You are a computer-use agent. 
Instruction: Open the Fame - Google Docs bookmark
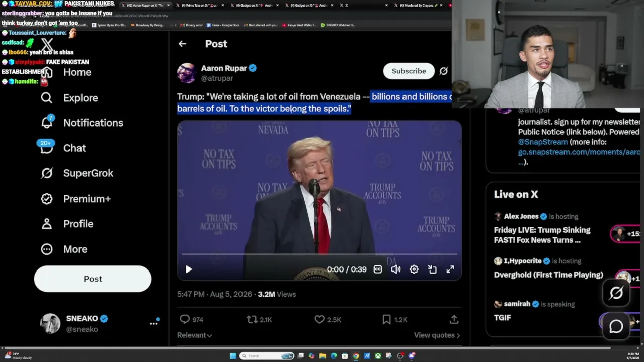coord(223,25)
